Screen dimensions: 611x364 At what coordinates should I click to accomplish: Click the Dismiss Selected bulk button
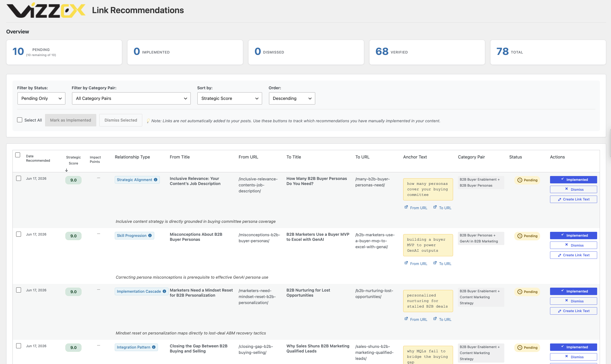pos(121,120)
